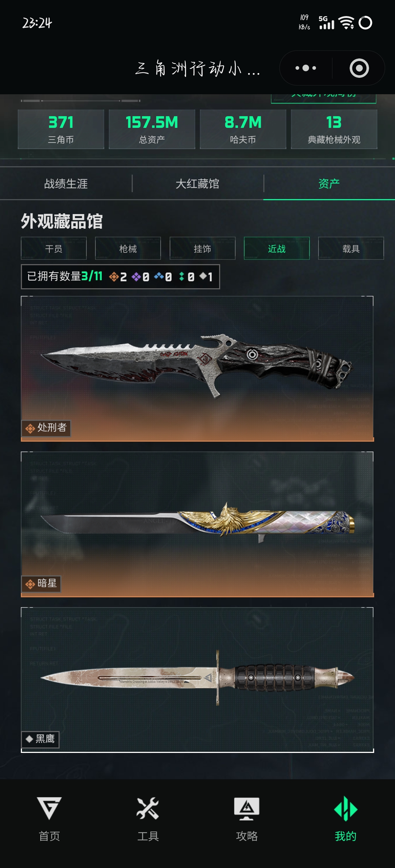Filter collection by 挂饰

click(x=202, y=248)
